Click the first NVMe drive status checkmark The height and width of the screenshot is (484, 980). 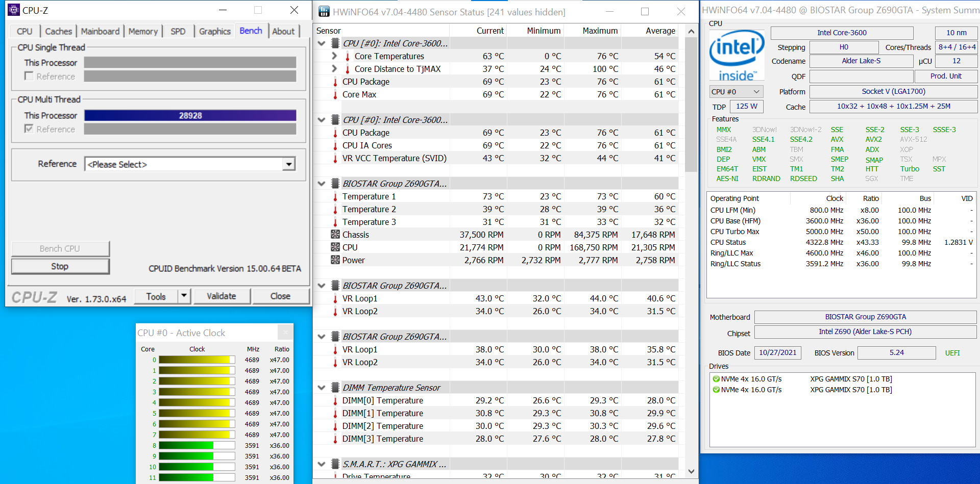[x=716, y=379]
